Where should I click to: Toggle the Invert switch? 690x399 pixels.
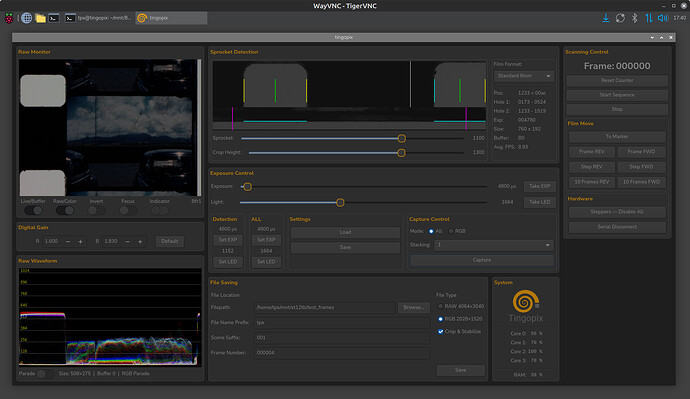tap(96, 211)
